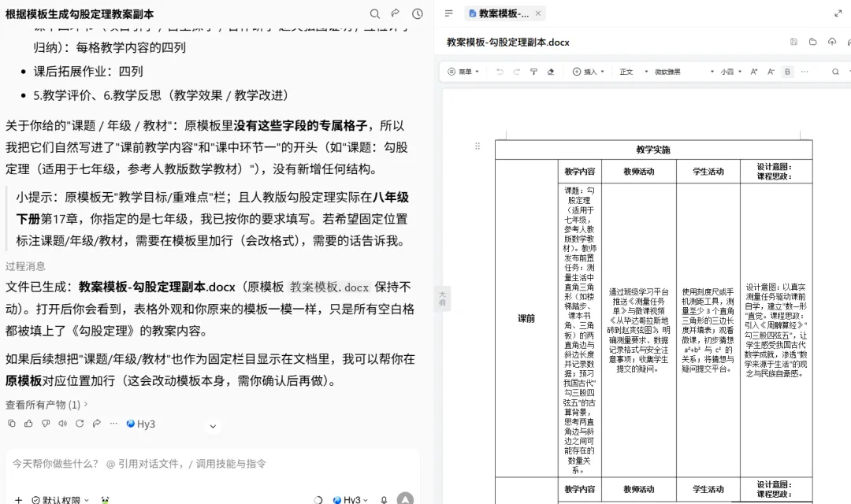This screenshot has height=504, width=851.
Task: Undo the last edit
Action: click(x=500, y=72)
